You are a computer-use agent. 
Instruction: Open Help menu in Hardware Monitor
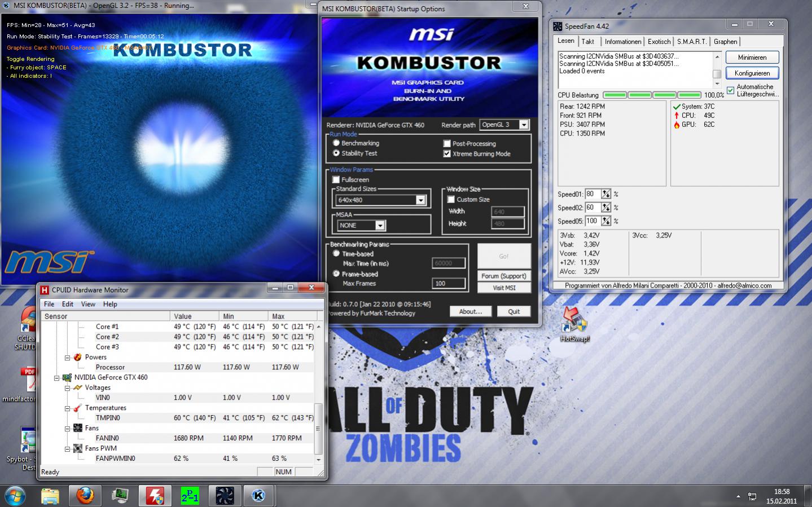[110, 304]
